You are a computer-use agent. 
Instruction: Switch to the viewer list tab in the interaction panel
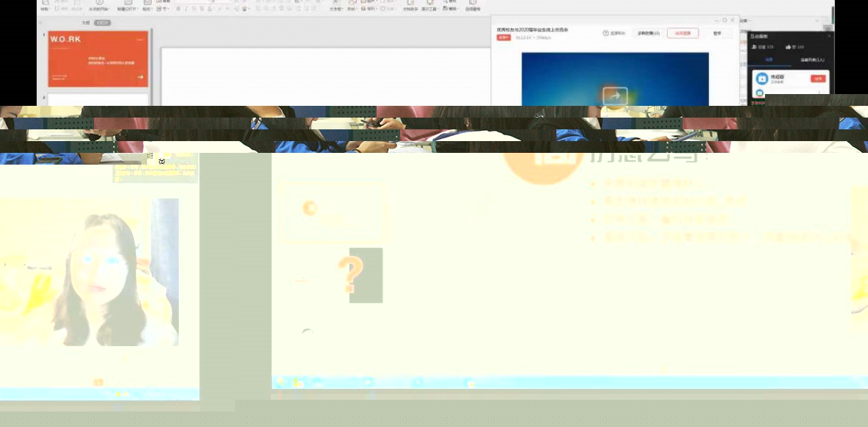pos(811,60)
